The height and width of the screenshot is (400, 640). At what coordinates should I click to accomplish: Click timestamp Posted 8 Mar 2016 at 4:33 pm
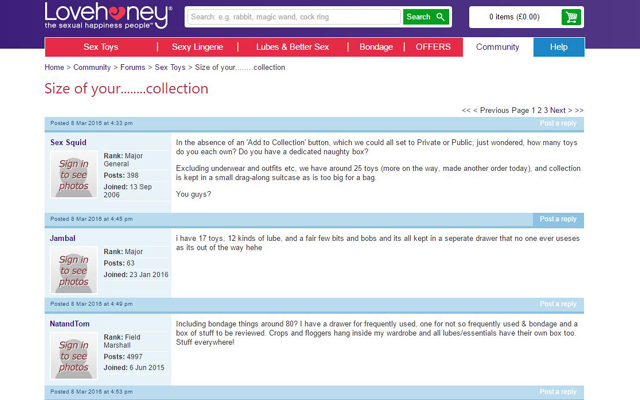(91, 123)
